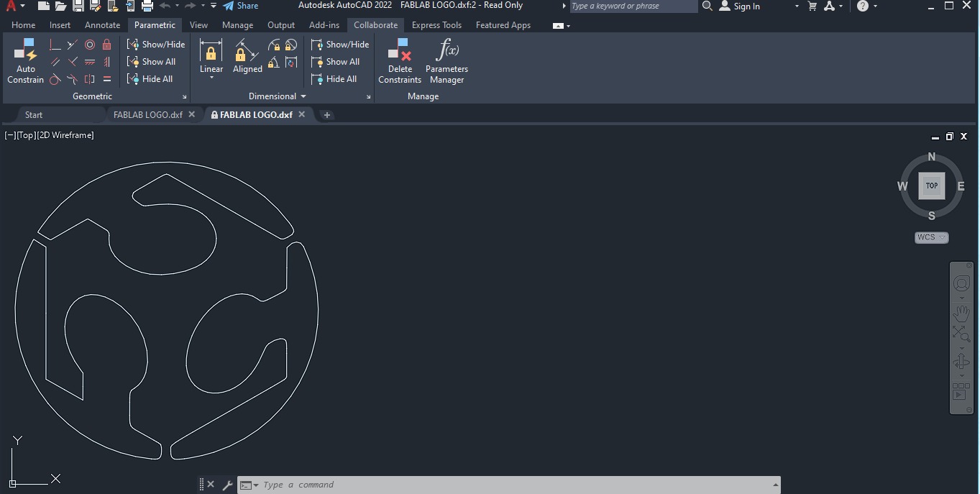Open the Parameters Manager

click(x=447, y=61)
